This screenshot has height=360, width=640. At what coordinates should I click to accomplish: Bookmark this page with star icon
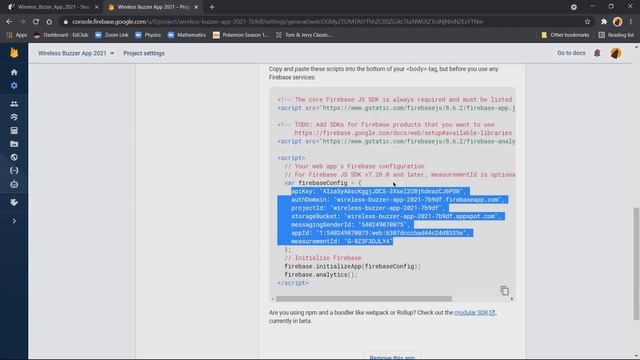pos(587,22)
